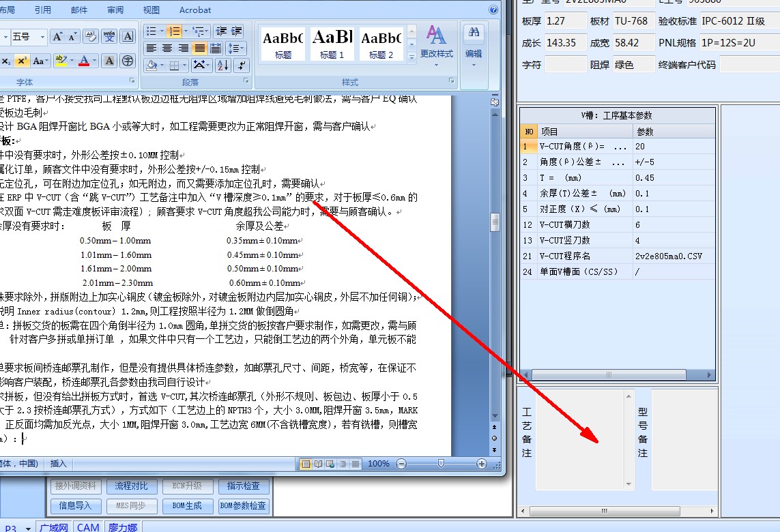Click the Decrease Indent icon
Screen dimensions: 780x532
(221, 31)
